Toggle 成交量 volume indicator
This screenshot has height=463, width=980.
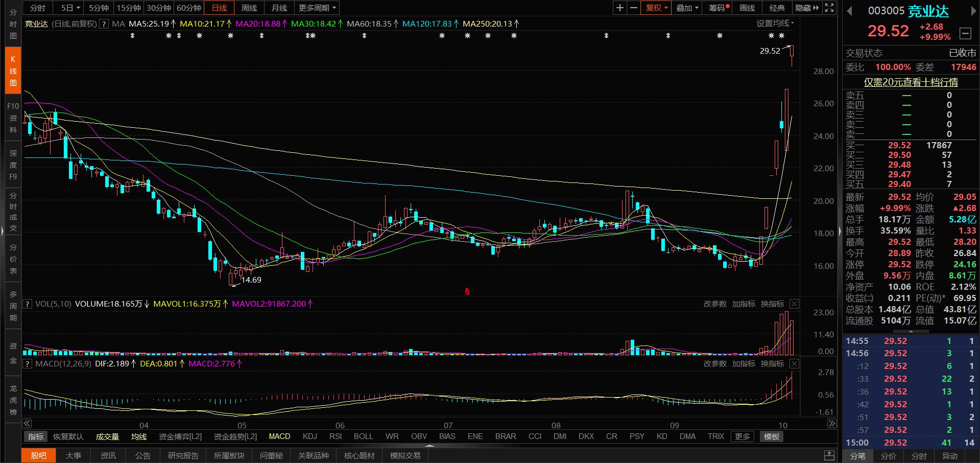(107, 436)
